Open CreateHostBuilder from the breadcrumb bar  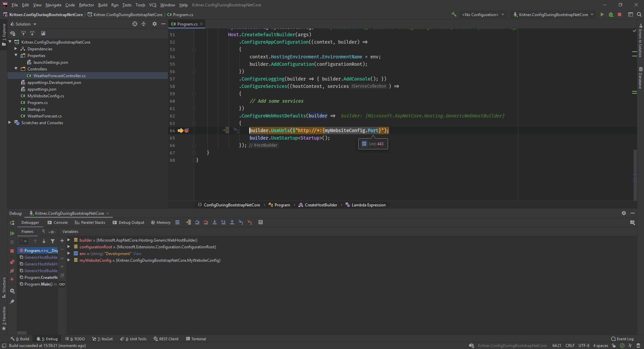pos(321,205)
